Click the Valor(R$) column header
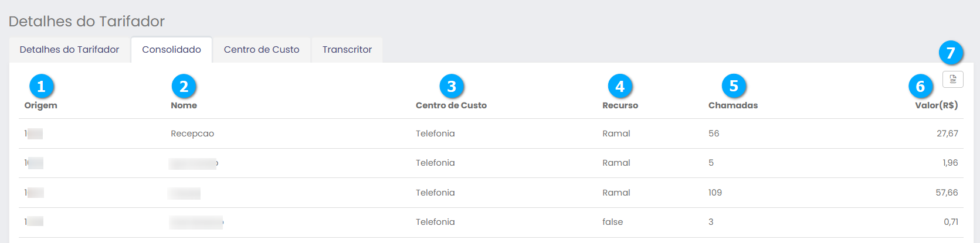The height and width of the screenshot is (243, 980). point(936,105)
